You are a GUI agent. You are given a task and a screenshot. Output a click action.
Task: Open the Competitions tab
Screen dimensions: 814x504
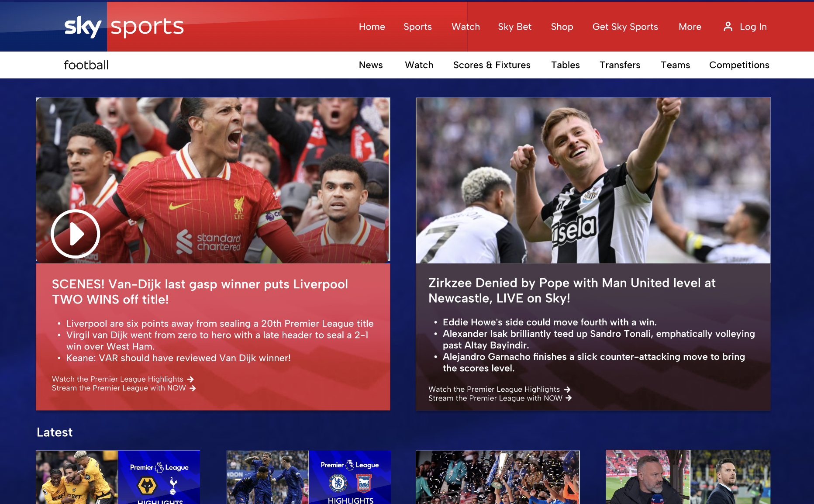739,65
